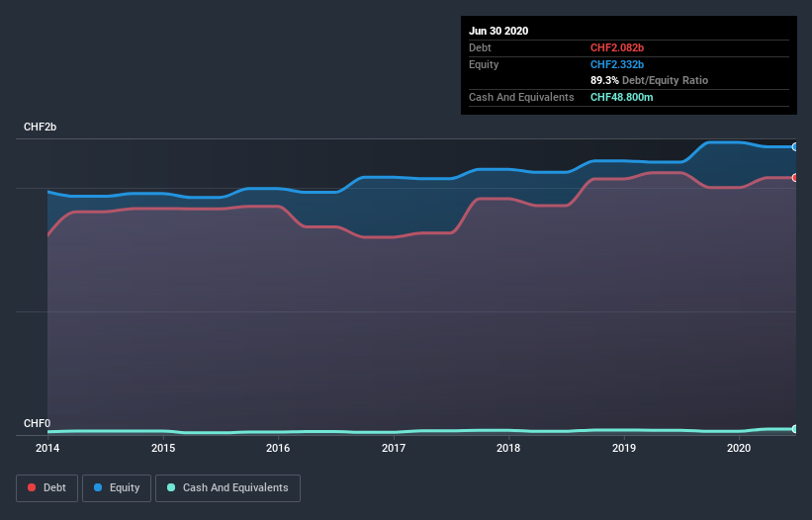The image size is (812, 520).
Task: Click Cash And Equivalents label in tooltip
Action: point(521,97)
